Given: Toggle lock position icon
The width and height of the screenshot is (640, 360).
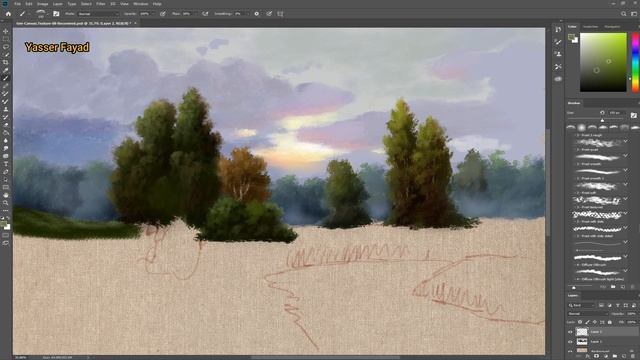Looking at the screenshot, I should click(x=595, y=322).
